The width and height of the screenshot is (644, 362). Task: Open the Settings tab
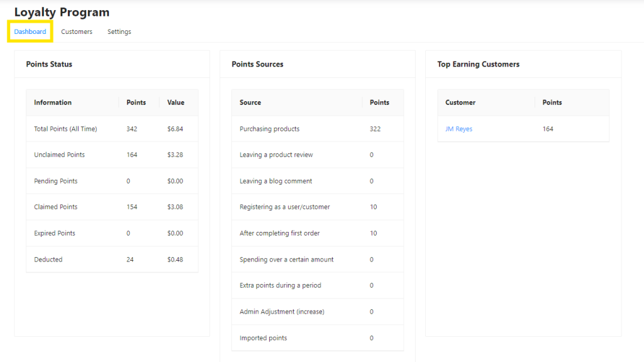(119, 31)
